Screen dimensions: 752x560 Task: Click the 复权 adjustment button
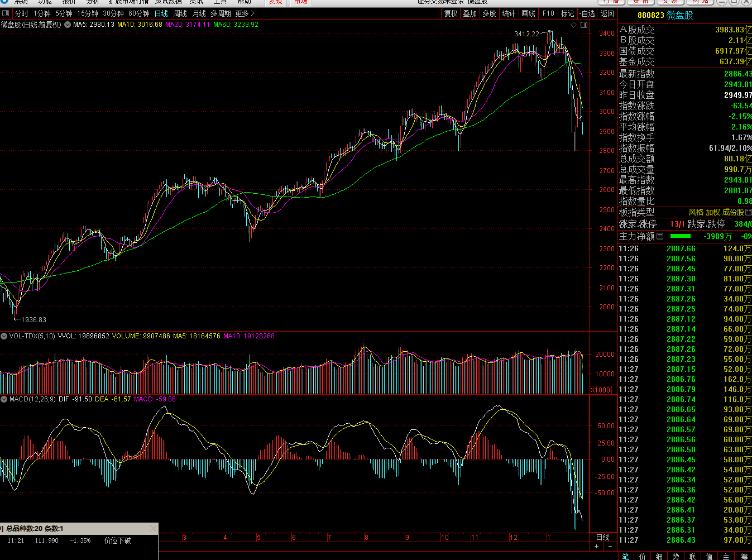tap(451, 13)
